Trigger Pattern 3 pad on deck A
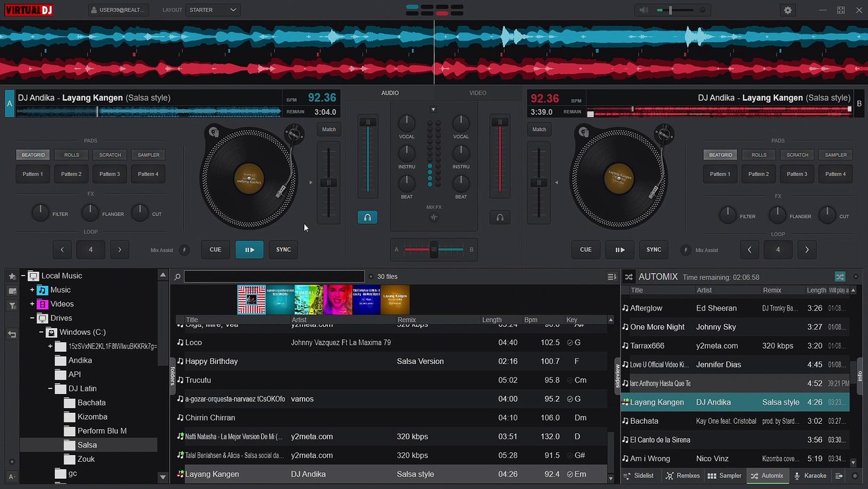Screen dimensions: 868x489 109,175
